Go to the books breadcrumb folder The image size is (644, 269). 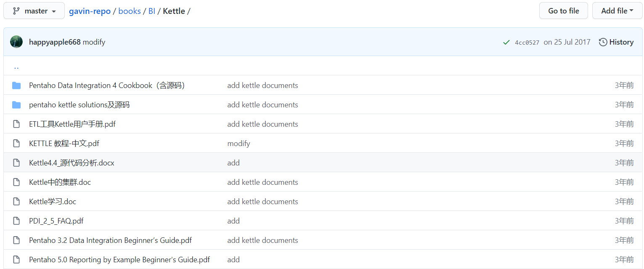pyautogui.click(x=130, y=11)
